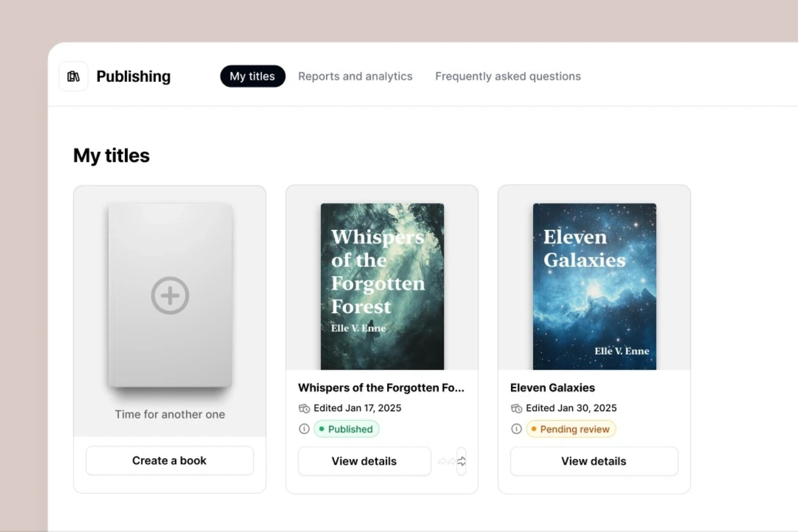Screen dimensions: 798x532
Task: Click the Pending review status badge
Action: (571, 429)
